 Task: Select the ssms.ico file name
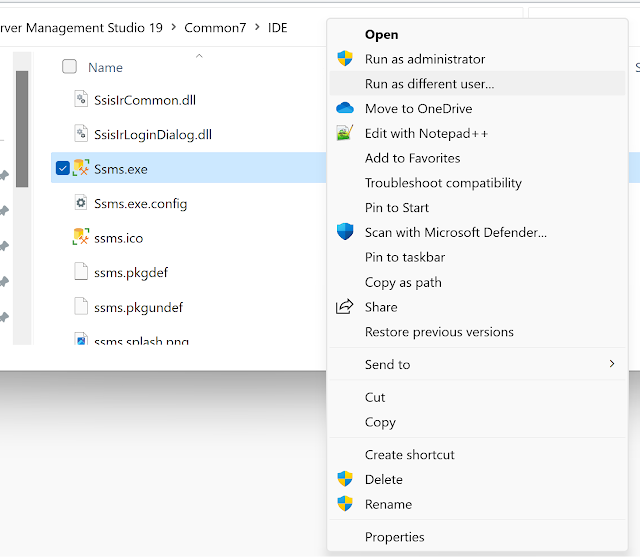click(x=118, y=238)
